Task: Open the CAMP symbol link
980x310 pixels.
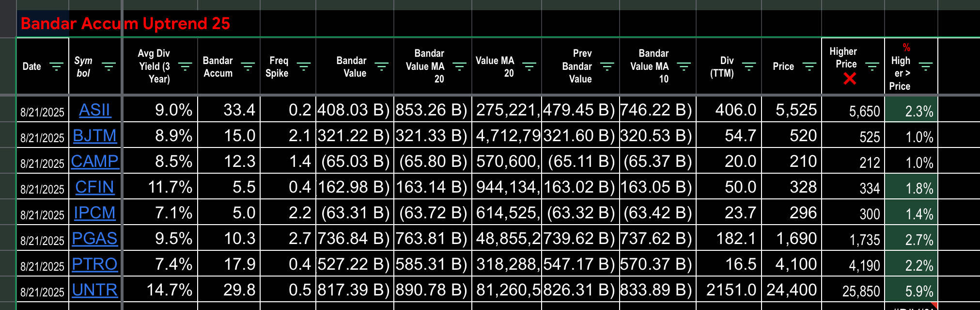Action: [94, 161]
